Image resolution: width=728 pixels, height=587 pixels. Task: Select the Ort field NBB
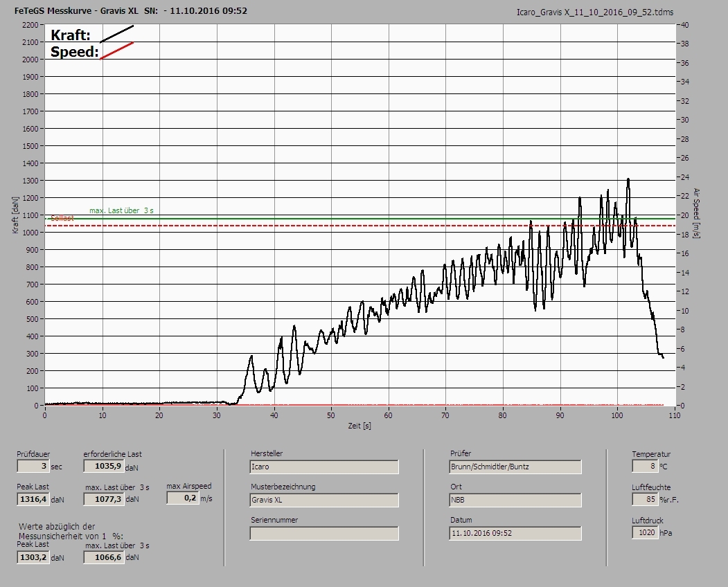[x=515, y=500]
